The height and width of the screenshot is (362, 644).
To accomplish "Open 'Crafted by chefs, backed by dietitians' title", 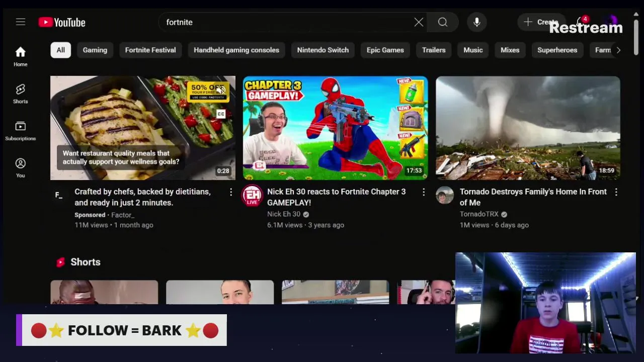I will [142, 197].
